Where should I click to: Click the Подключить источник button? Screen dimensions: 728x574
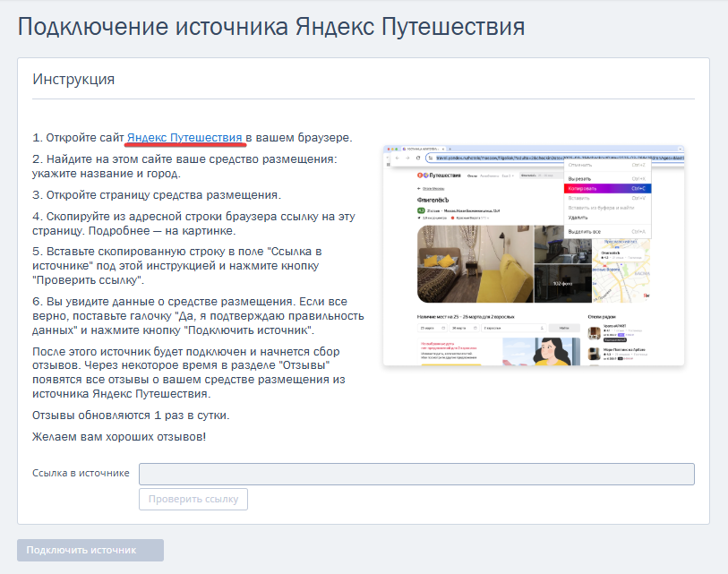(x=90, y=551)
